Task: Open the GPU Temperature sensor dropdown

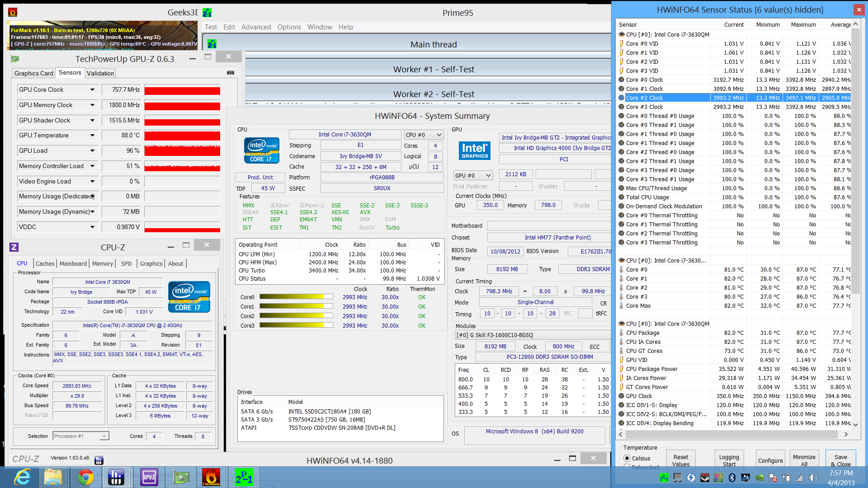Action: pyautogui.click(x=93, y=136)
